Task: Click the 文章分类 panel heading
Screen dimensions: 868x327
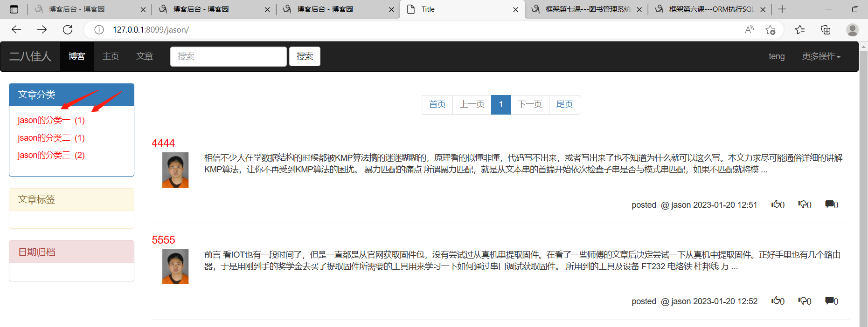Action: (x=71, y=95)
